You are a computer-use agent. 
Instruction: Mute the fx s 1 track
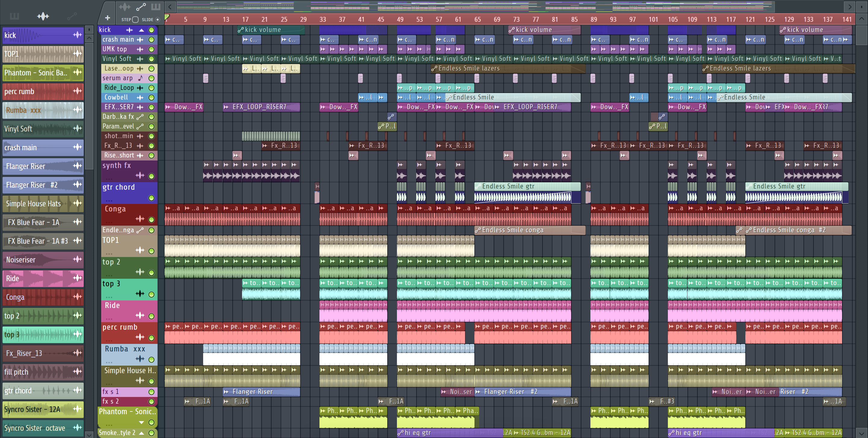coord(152,392)
